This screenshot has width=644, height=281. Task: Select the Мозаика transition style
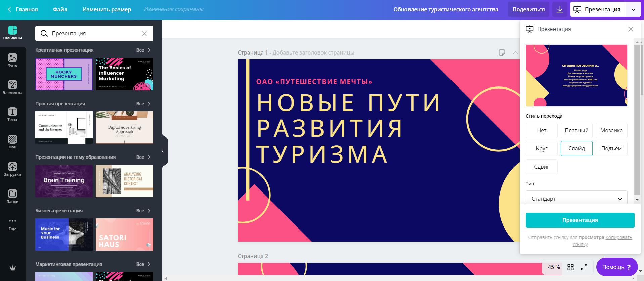click(611, 131)
